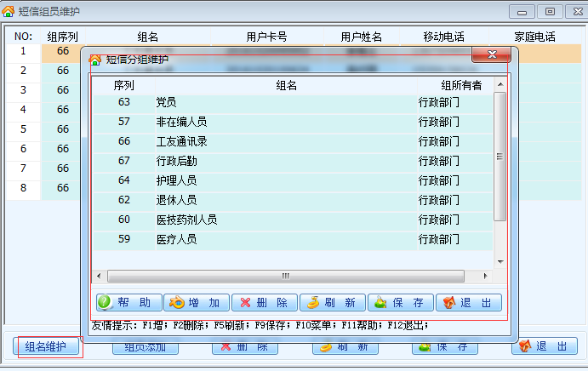The width and height of the screenshot is (588, 371).
Task: Click sequence cell 67
Action: pos(124,161)
